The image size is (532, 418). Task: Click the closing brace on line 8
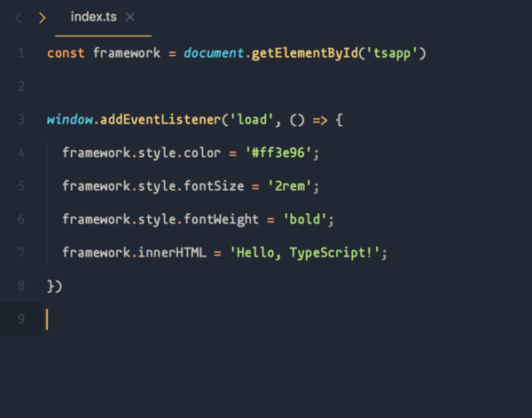[x=51, y=286]
